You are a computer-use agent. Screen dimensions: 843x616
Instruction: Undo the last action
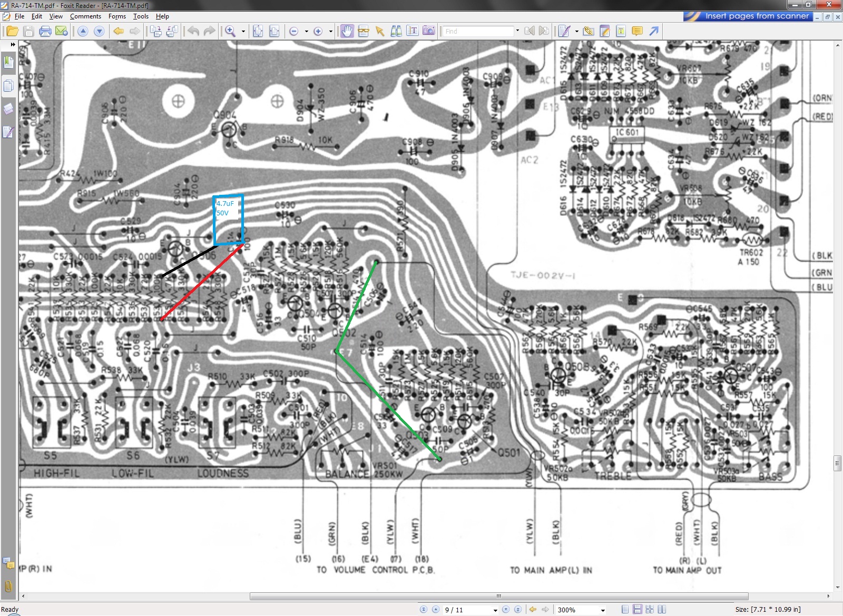tap(193, 31)
